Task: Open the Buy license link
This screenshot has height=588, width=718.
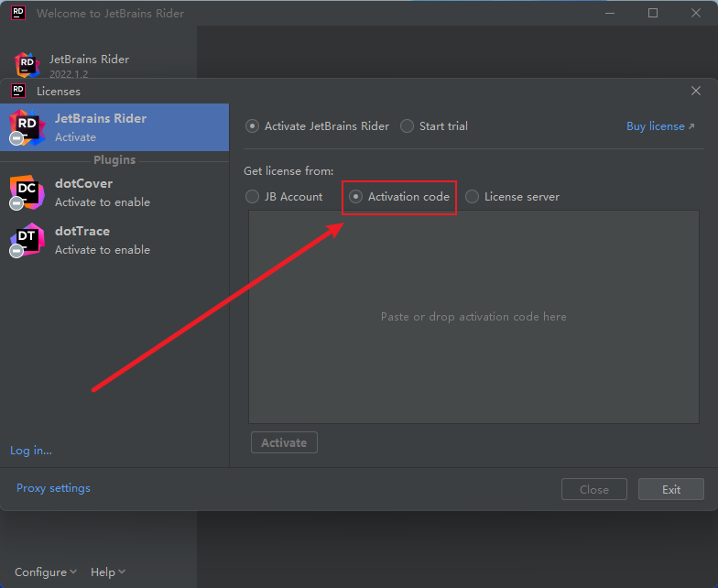Action: coord(660,126)
